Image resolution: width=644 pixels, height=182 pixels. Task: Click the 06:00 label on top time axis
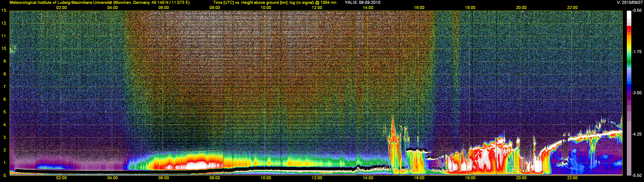(164, 8)
